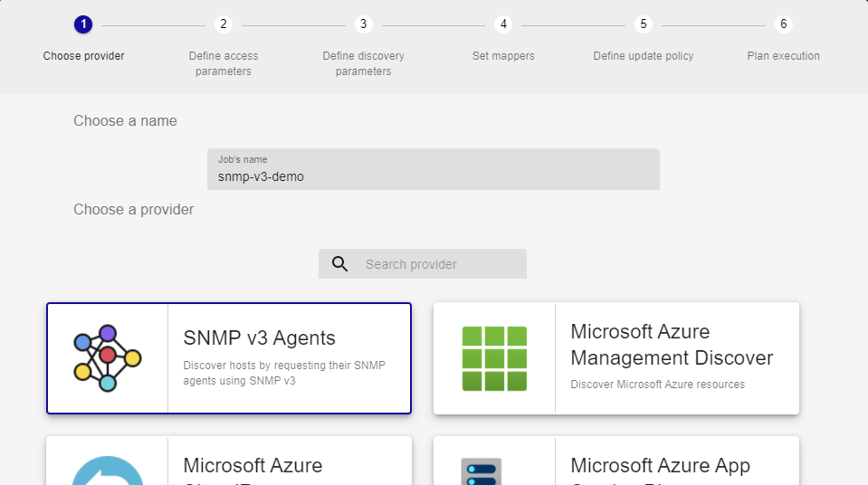Click 'Discover Microsoft Azure resources' description

pos(658,385)
